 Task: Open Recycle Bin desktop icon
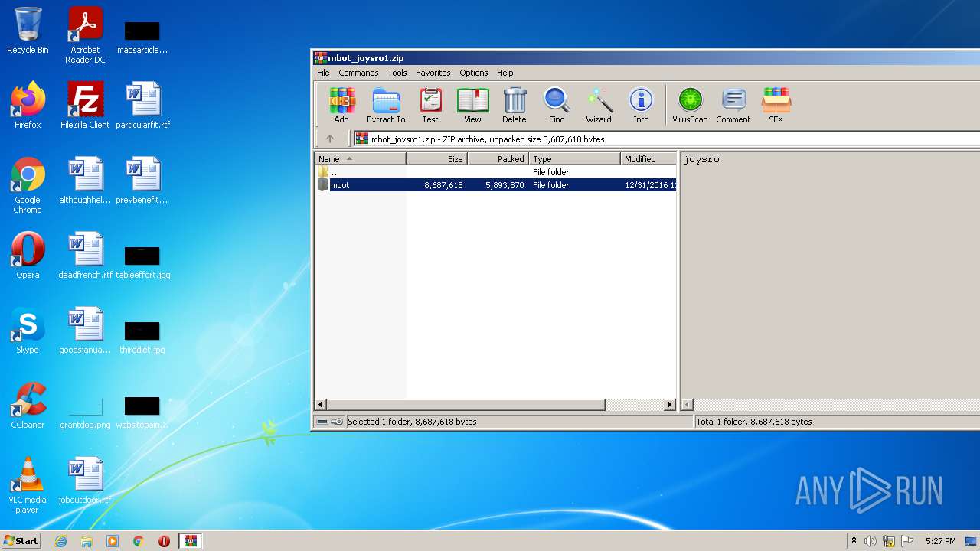pos(28,31)
